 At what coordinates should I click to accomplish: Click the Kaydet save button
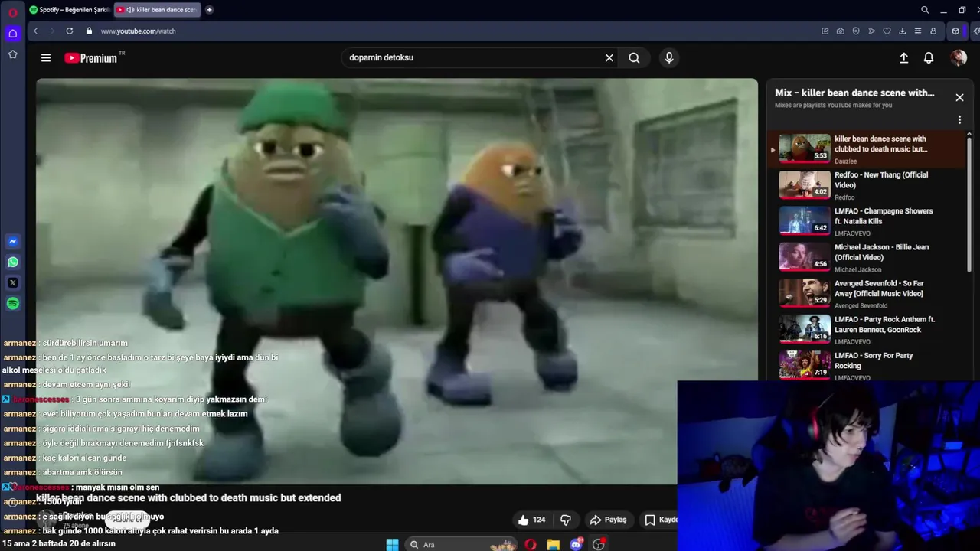pos(660,520)
